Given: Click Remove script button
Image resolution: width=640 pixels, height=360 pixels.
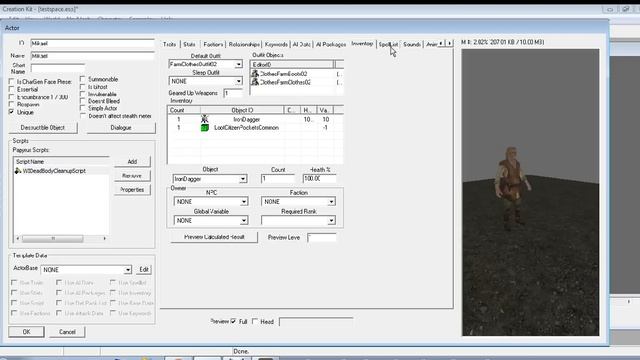Looking at the screenshot, I should click(x=132, y=176).
